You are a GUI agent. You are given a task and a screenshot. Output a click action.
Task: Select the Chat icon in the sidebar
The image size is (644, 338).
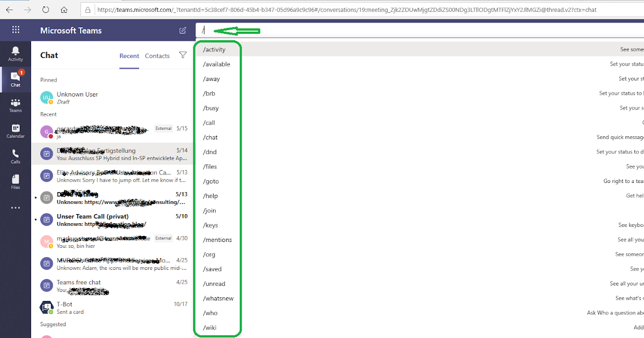coord(16,79)
